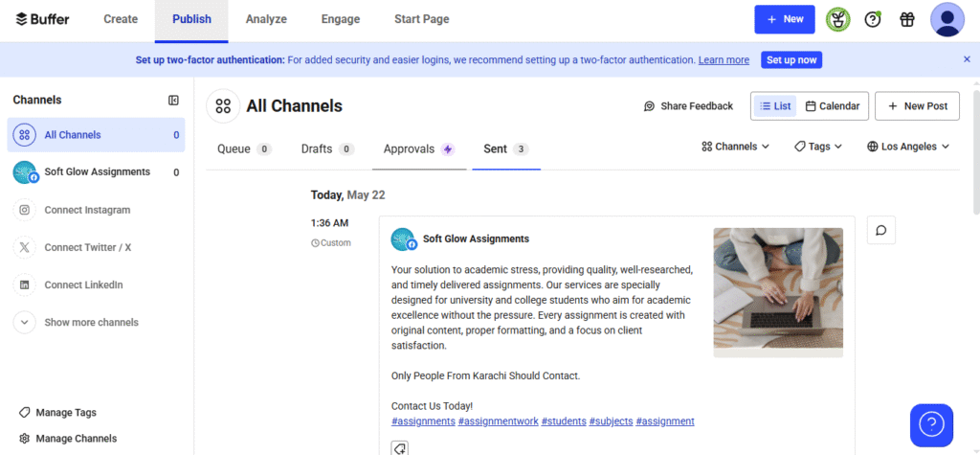The height and width of the screenshot is (455, 980).
Task: Open the Approvals tab
Action: tap(419, 149)
